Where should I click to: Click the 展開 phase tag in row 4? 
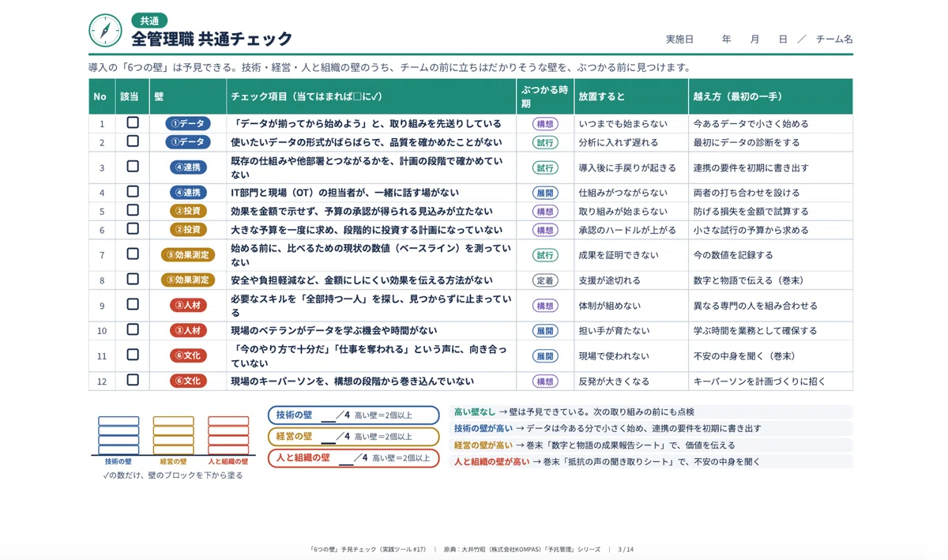545,193
